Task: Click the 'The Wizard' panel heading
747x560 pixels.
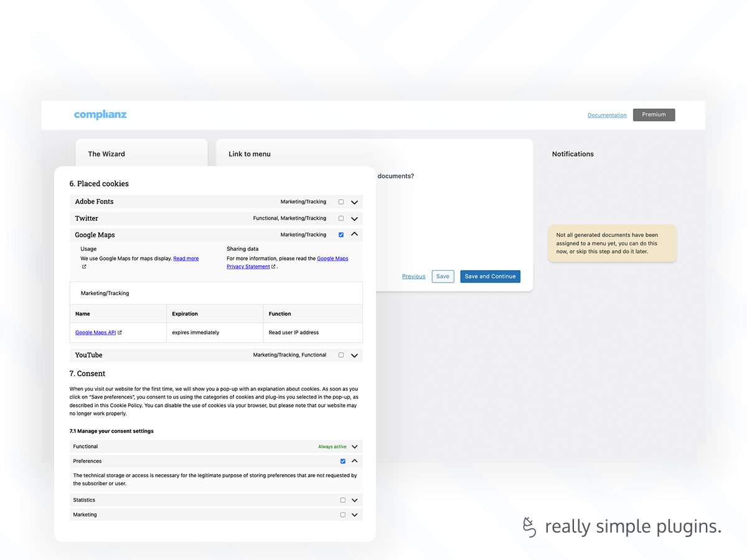Action: pyautogui.click(x=106, y=154)
